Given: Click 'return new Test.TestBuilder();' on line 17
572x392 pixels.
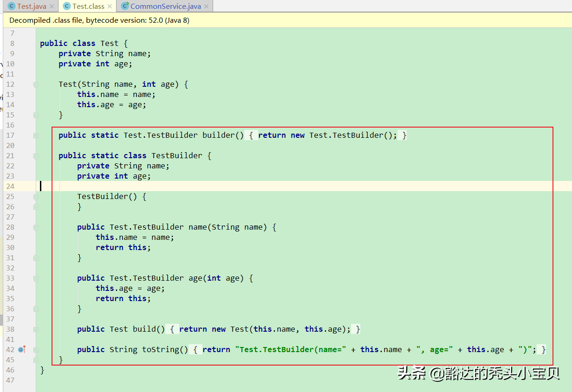Looking at the screenshot, I should pos(328,135).
